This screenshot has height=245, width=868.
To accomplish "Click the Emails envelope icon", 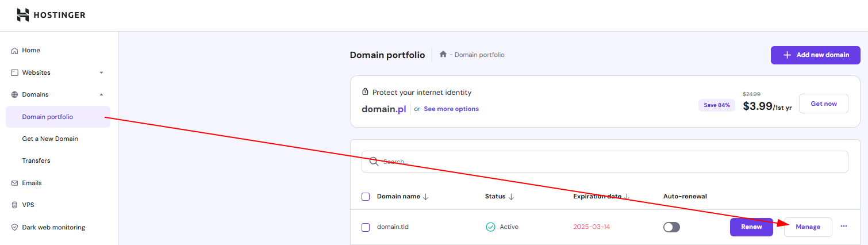I will (x=15, y=183).
